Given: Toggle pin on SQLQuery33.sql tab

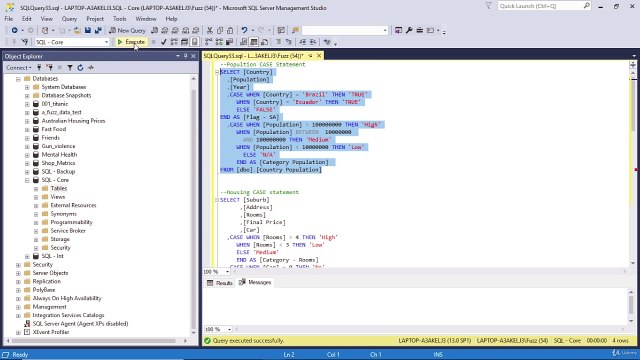Looking at the screenshot, I should (x=310, y=56).
